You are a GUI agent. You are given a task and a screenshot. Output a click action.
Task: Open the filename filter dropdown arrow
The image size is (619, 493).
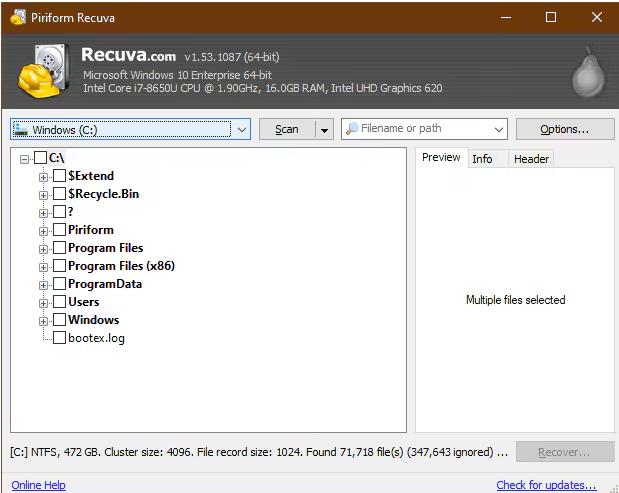tap(499, 129)
